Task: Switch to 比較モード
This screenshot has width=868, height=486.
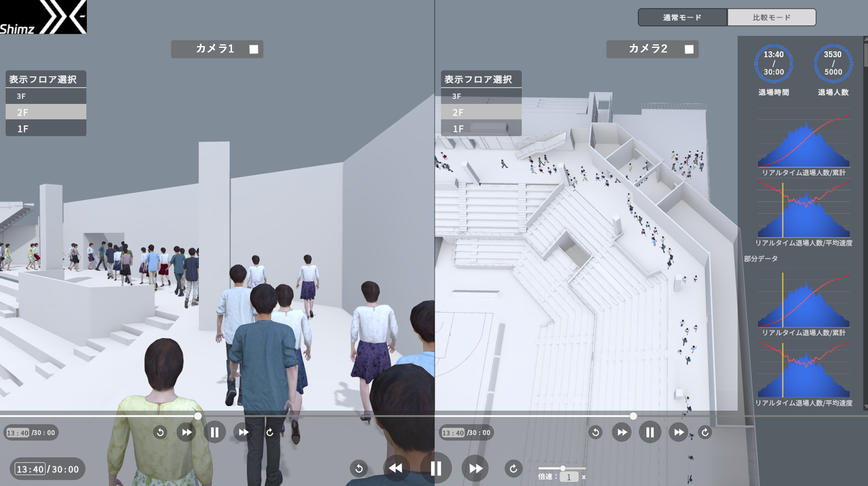Action: (x=771, y=18)
